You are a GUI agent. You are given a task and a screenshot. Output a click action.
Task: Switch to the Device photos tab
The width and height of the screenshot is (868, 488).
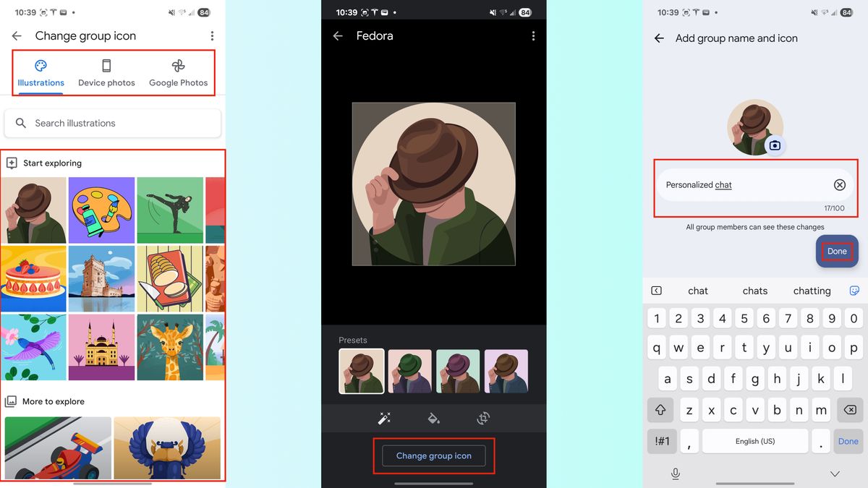point(106,73)
